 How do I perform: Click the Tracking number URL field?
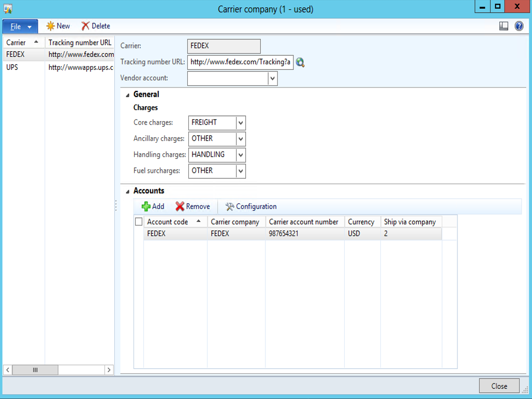coord(240,62)
